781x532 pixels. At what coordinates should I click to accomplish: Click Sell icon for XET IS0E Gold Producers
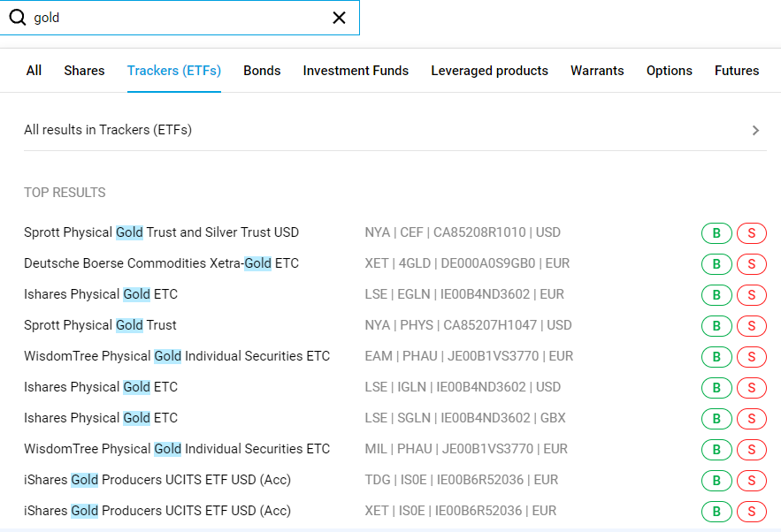pyautogui.click(x=751, y=512)
